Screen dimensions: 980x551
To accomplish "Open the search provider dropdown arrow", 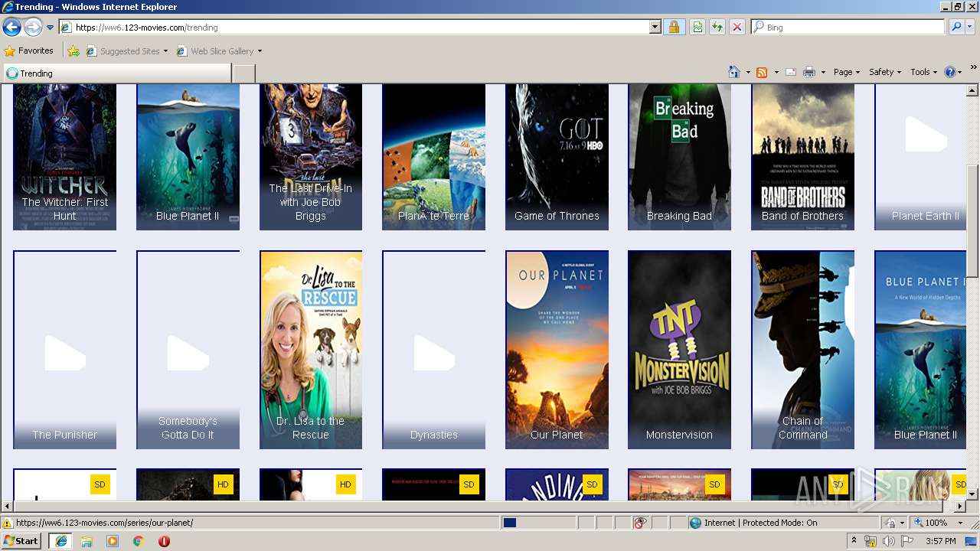I will coord(970,28).
